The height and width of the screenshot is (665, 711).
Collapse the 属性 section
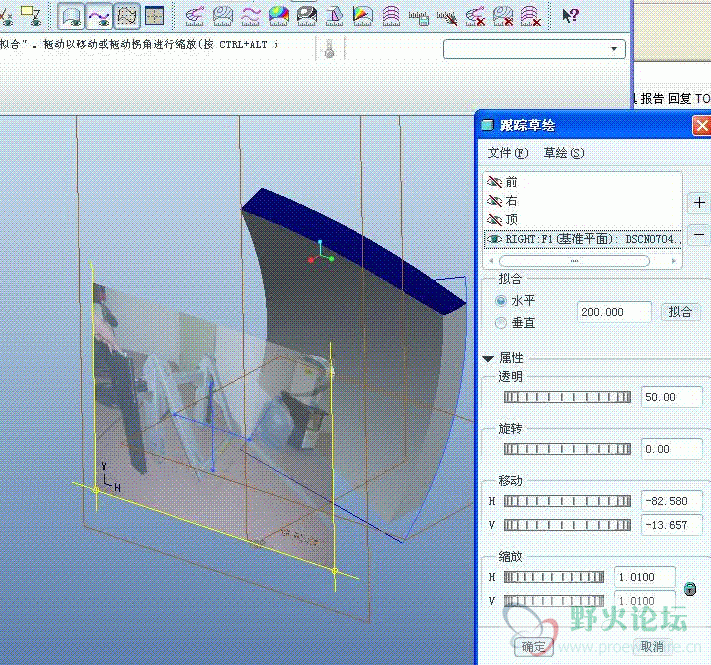click(x=488, y=359)
